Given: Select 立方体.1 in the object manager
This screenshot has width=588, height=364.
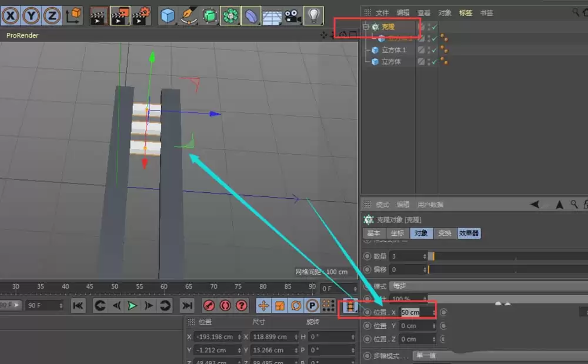Looking at the screenshot, I should coord(393,50).
